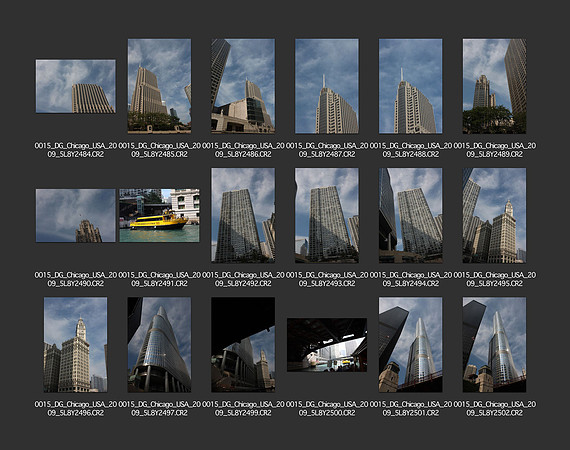Click filename label ending 5L8Y2501.CR2

tap(410, 408)
